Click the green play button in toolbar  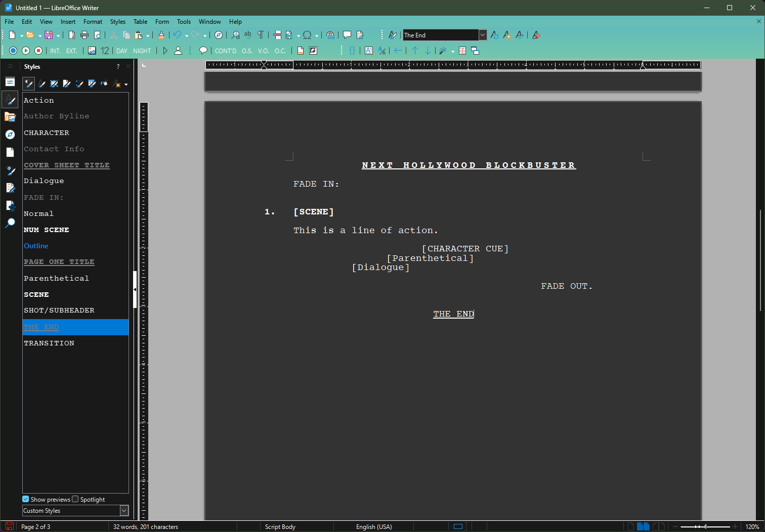tap(26, 51)
